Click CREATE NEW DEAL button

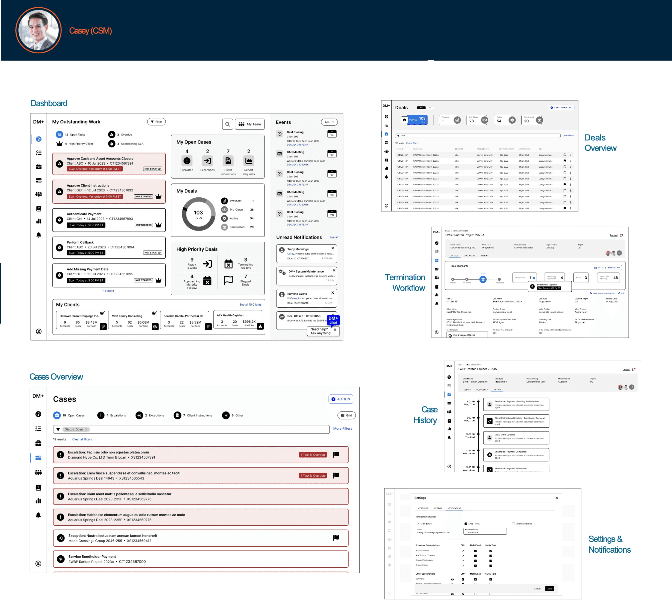click(561, 108)
